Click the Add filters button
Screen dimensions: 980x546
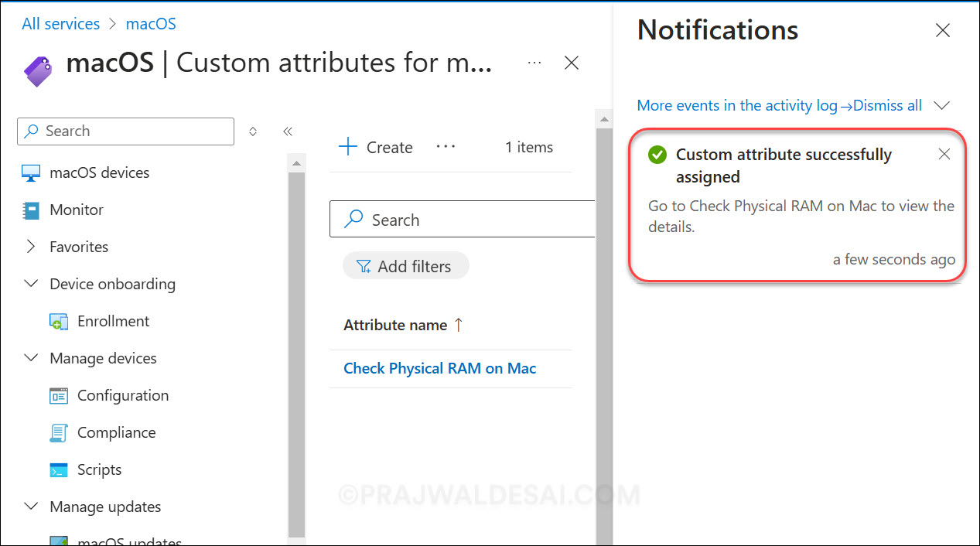(405, 266)
